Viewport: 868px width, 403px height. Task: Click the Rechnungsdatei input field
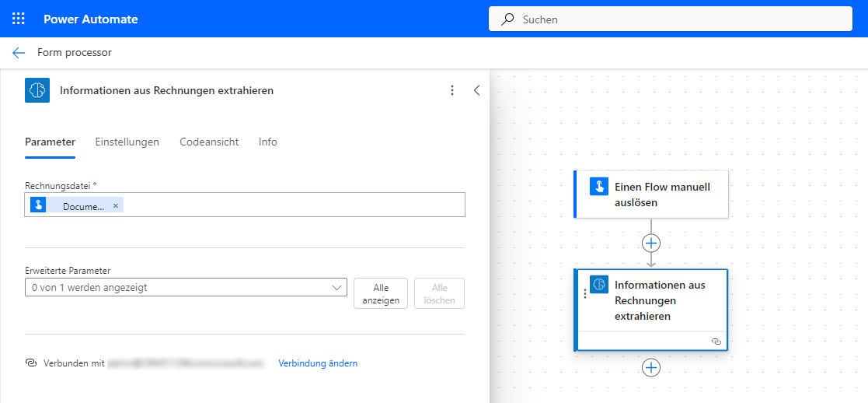[x=295, y=205]
